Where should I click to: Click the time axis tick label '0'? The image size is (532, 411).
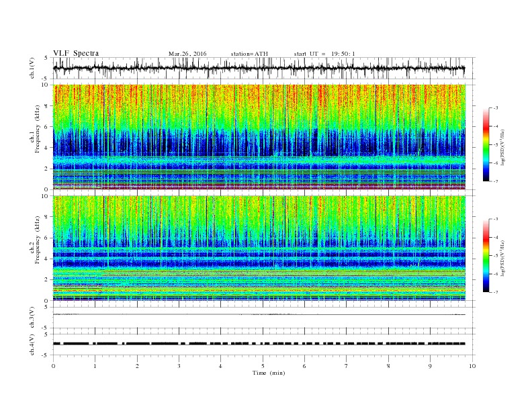click(53, 366)
